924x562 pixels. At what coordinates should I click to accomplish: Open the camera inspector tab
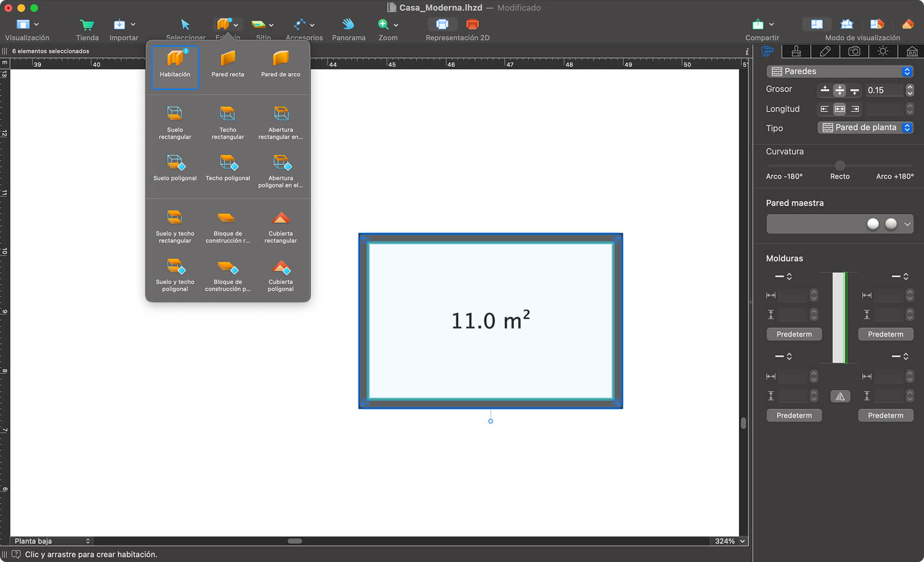coord(854,51)
